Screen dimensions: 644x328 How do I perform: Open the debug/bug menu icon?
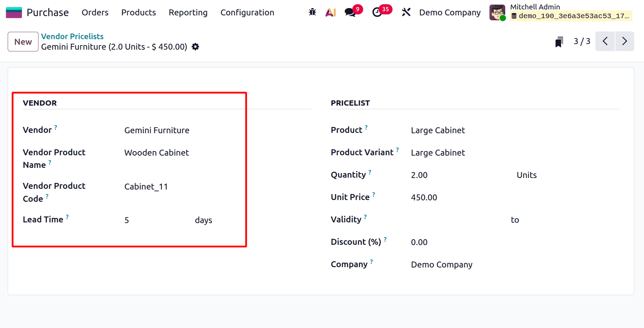pos(312,12)
